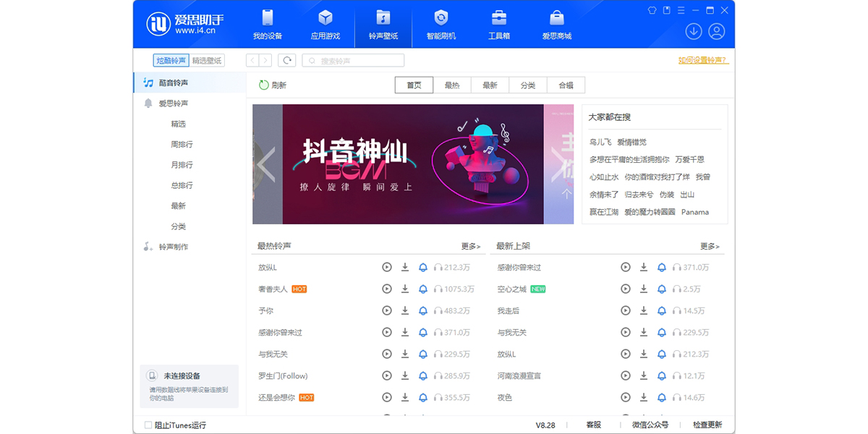The image size is (868, 434).
Task: Play 空心之城 in 最新上架
Action: coord(626,289)
